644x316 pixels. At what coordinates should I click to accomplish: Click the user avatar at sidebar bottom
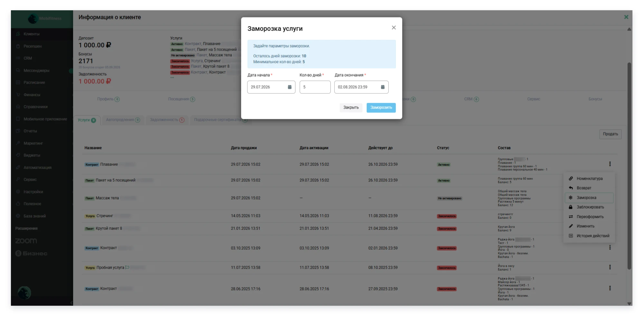click(24, 293)
